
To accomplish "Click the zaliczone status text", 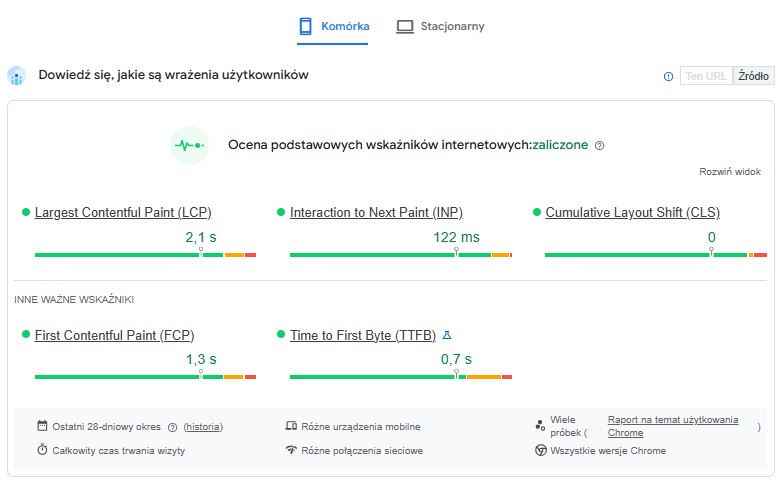I will point(560,145).
